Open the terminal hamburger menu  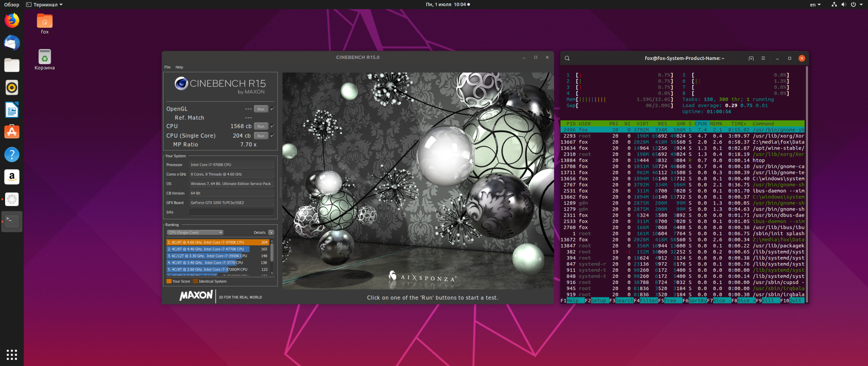[x=763, y=58]
